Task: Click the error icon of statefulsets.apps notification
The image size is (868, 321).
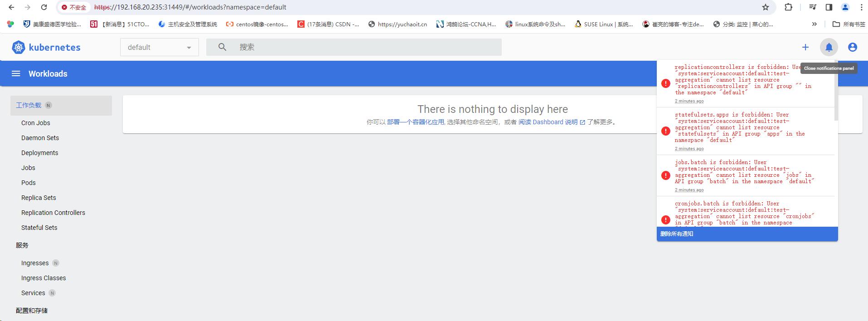Action: click(x=666, y=131)
